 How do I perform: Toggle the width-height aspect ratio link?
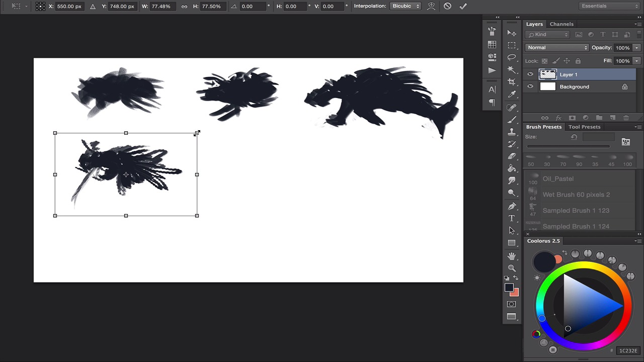tap(184, 7)
